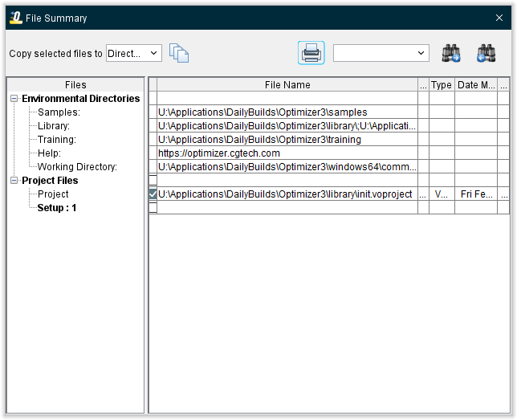Screen dimensions: 517x420
Task: Click the File Summary application logo icon
Action: click(x=16, y=18)
